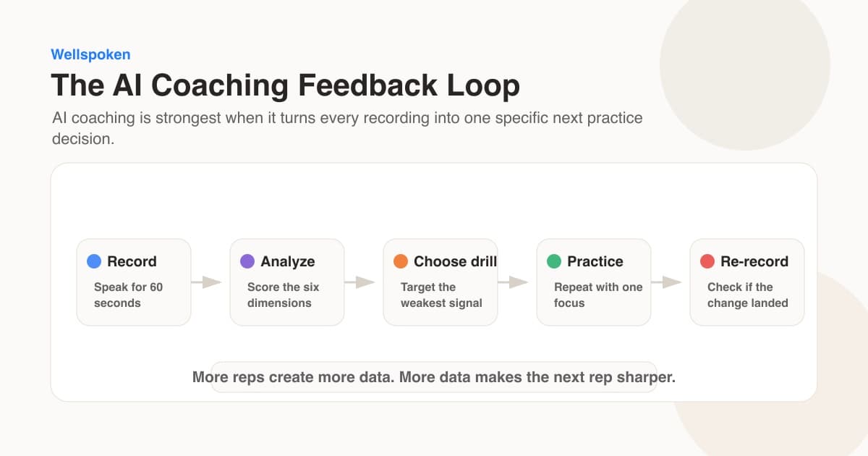
Task: Select the Analyze step heading
Action: tap(288, 261)
